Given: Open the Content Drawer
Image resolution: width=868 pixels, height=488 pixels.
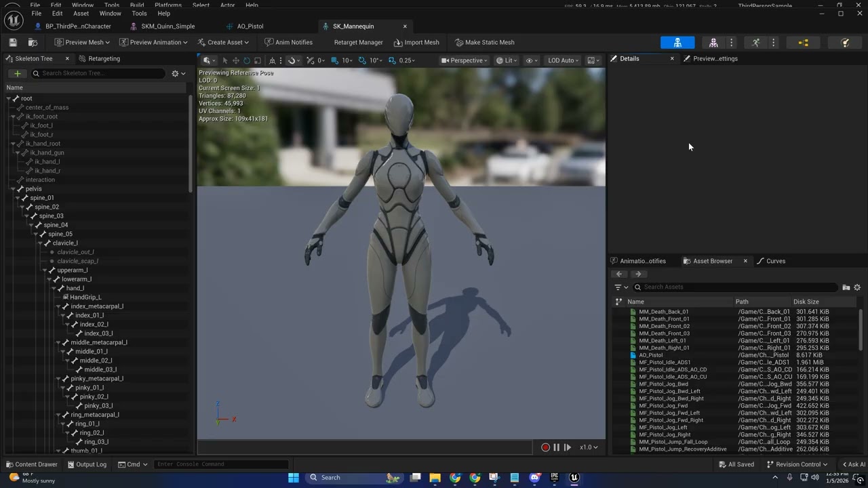Looking at the screenshot, I should pos(31,464).
